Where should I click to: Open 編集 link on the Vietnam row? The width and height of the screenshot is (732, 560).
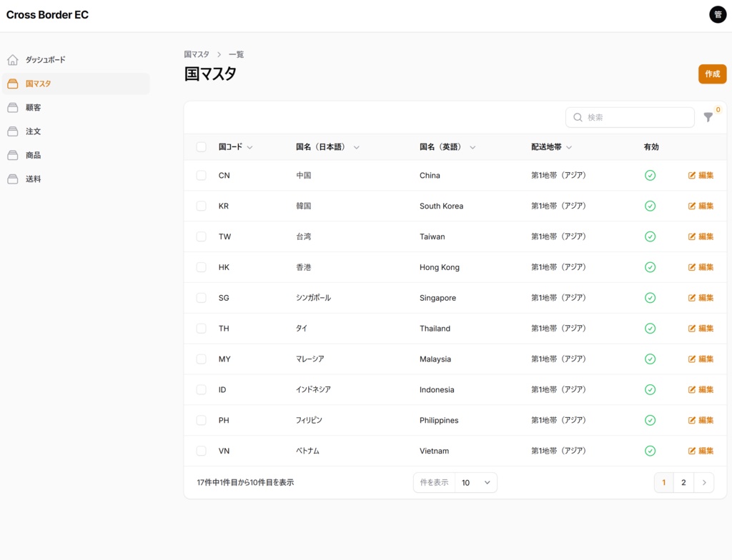pos(701,451)
